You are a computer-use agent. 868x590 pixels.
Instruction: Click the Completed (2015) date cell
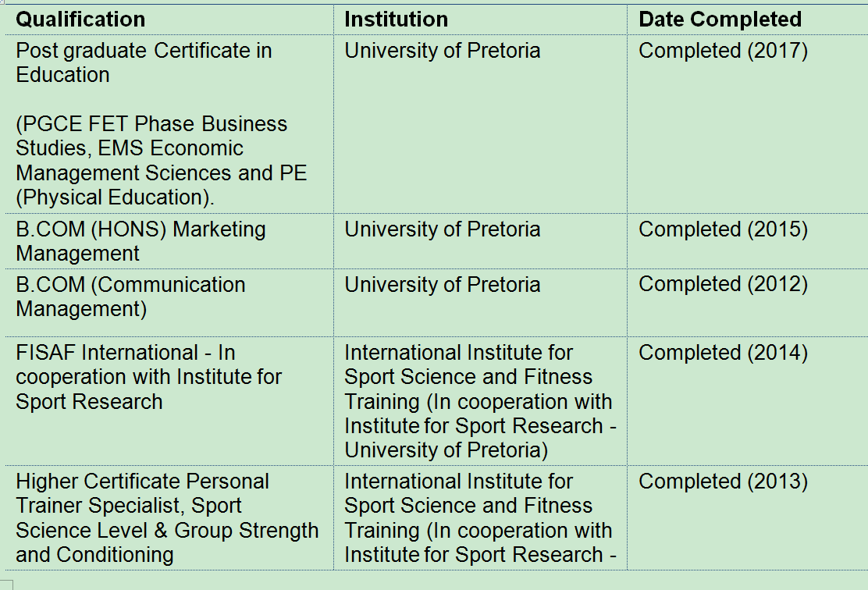point(723,229)
